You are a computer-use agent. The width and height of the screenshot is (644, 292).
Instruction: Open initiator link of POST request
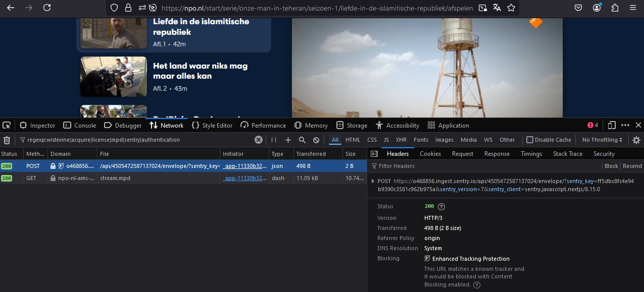(245, 166)
